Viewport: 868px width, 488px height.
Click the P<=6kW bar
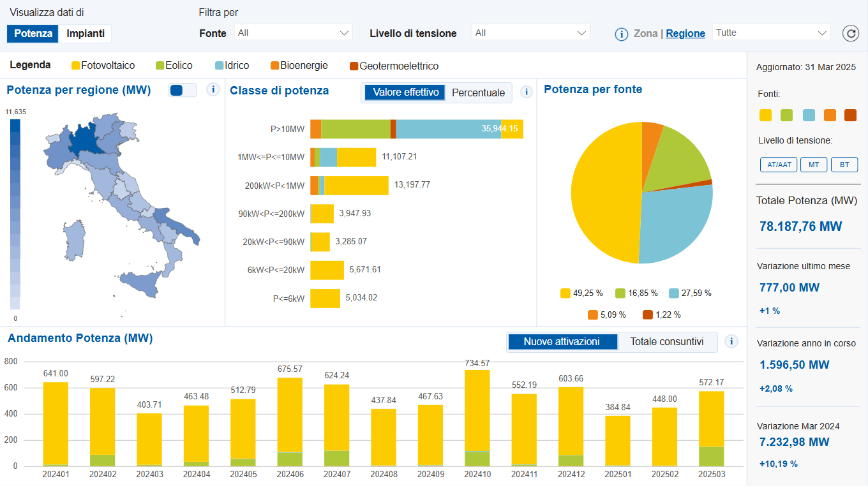(325, 298)
